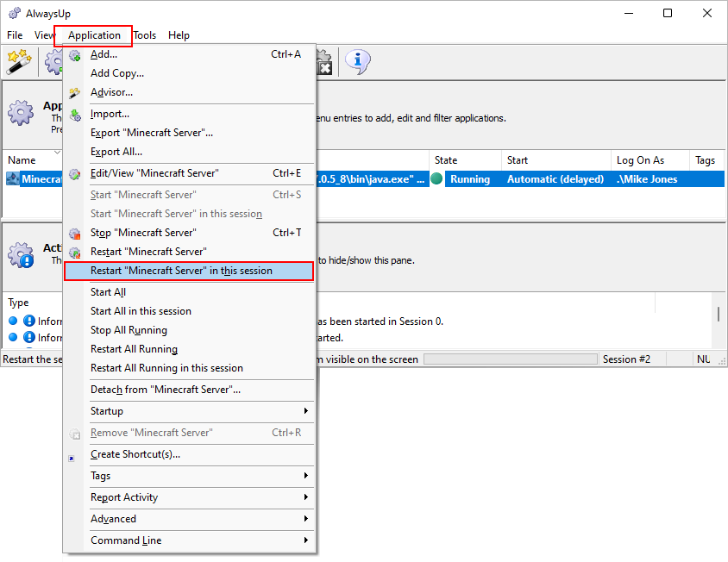Image resolution: width=728 pixels, height=562 pixels.
Task: Expand the Command Line submenu
Action: 190,540
